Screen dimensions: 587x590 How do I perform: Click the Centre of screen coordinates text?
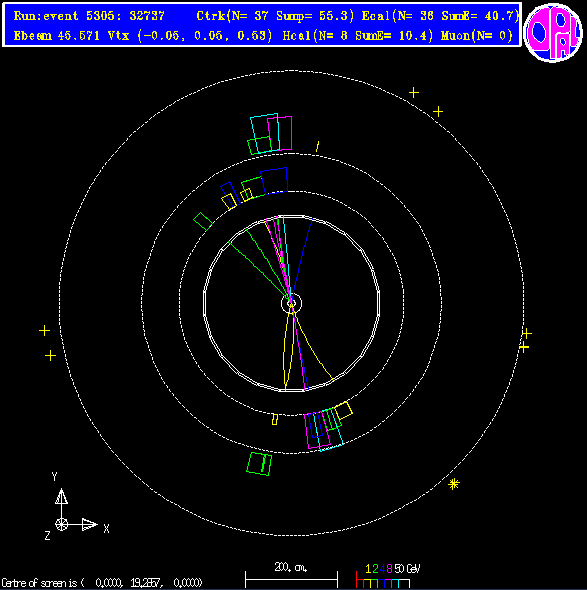click(x=102, y=583)
